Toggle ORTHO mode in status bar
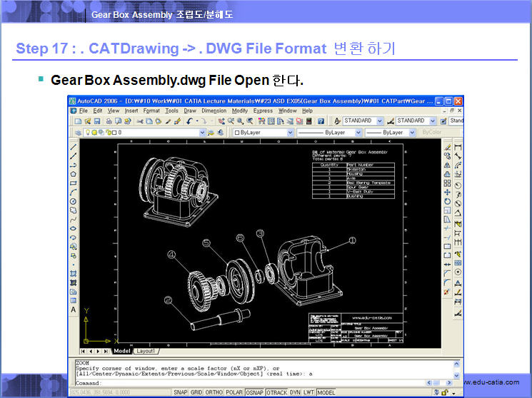Image resolution: width=532 pixels, height=398 pixels. [x=214, y=393]
